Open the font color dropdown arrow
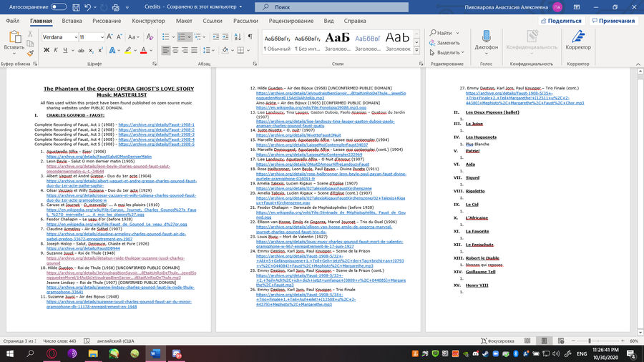Screen dimensions: 644x362 [x=151, y=50]
